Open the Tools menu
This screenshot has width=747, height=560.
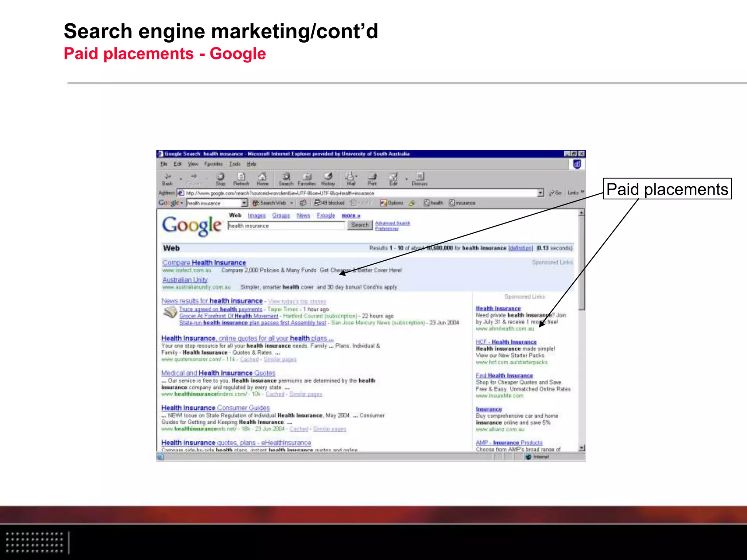(x=235, y=164)
